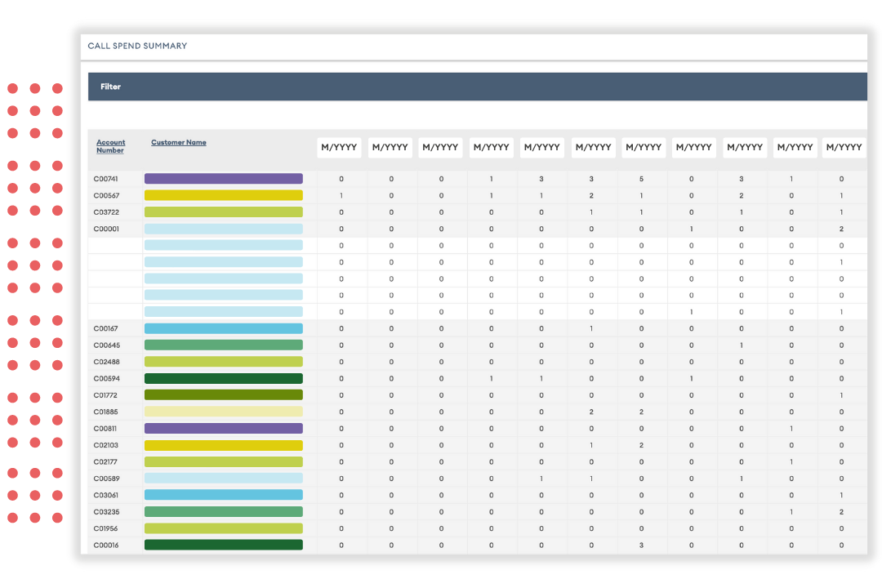Viewport: 882px width, 588px height.
Task: Open account C00741 row
Action: [x=105, y=179]
